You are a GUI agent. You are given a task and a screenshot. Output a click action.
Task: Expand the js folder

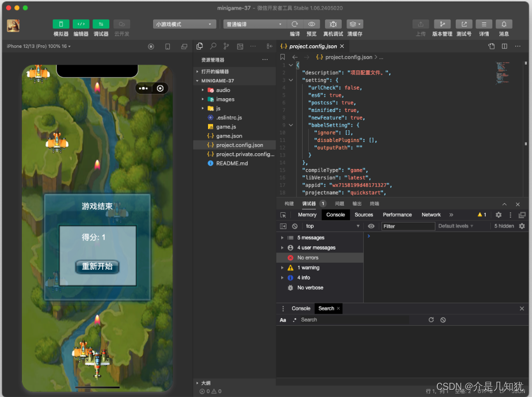(x=234, y=108)
